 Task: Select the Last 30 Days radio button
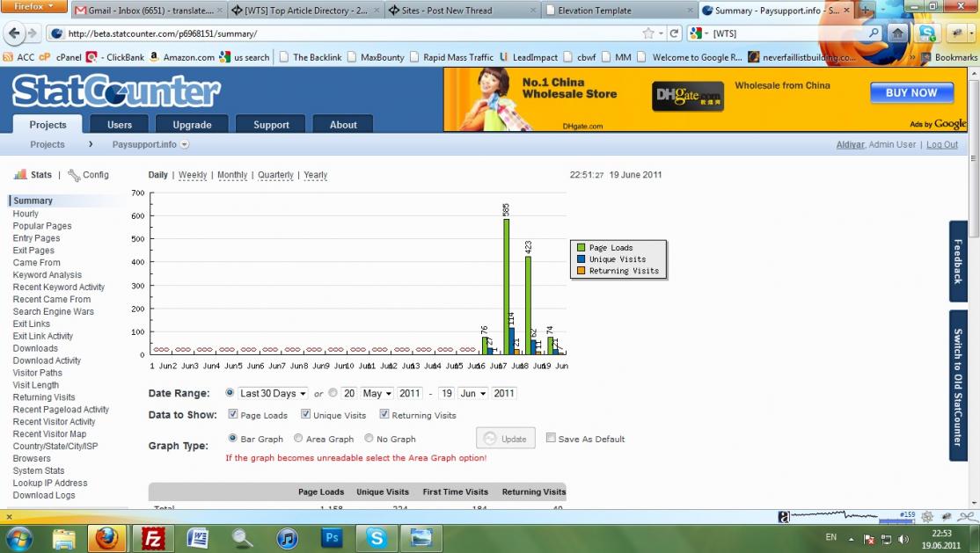(230, 392)
